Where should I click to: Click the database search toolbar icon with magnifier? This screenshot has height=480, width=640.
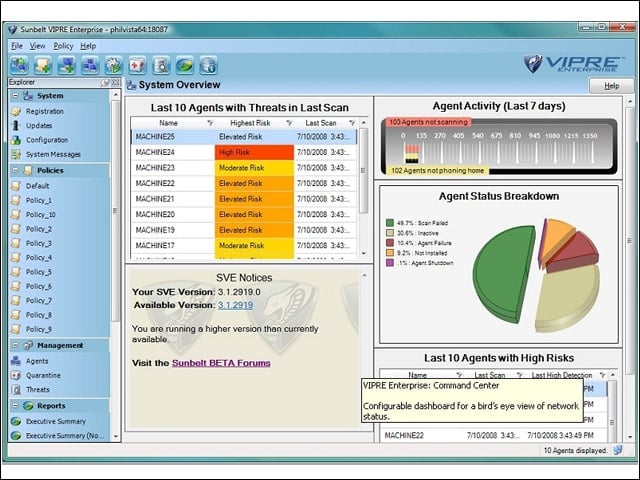161,65
